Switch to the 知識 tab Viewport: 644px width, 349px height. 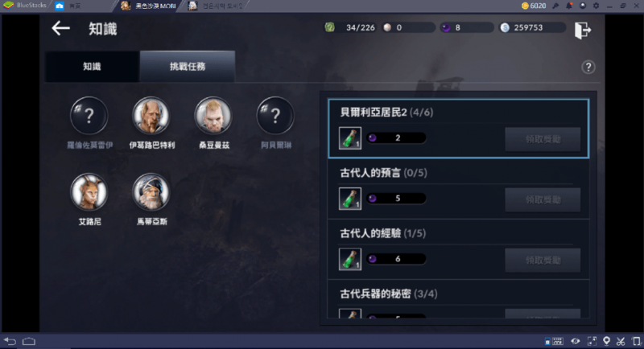pyautogui.click(x=92, y=67)
